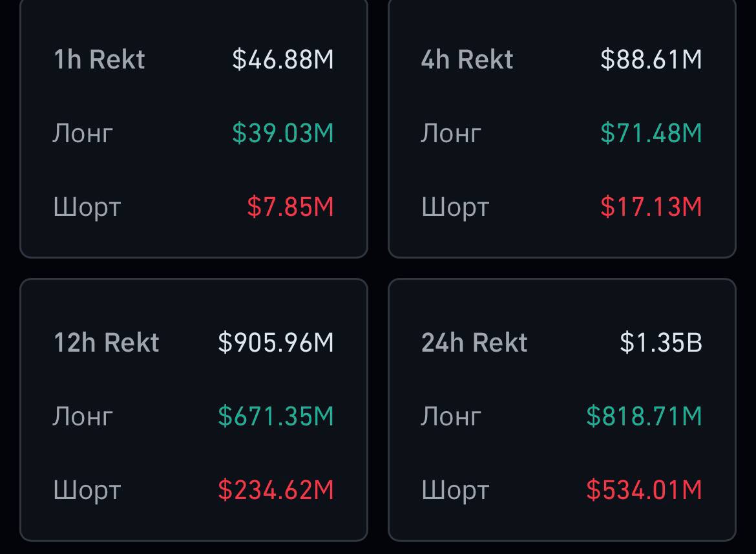Open the 24h Rekt card title
Image resolution: width=756 pixels, height=554 pixels.
tap(474, 343)
